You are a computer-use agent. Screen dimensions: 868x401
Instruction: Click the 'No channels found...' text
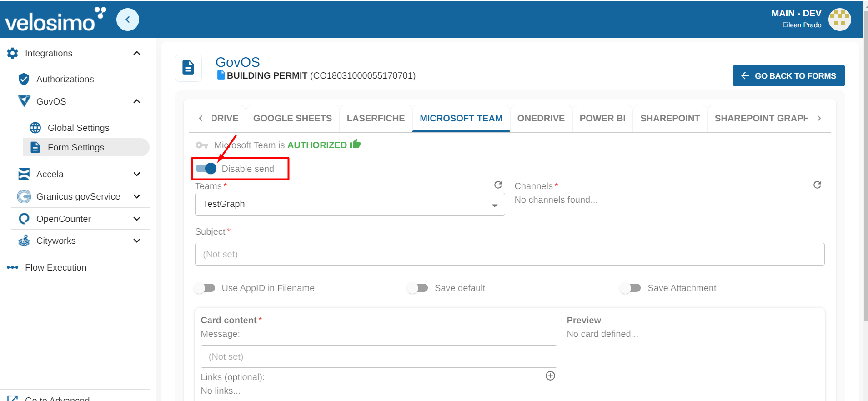pos(556,200)
